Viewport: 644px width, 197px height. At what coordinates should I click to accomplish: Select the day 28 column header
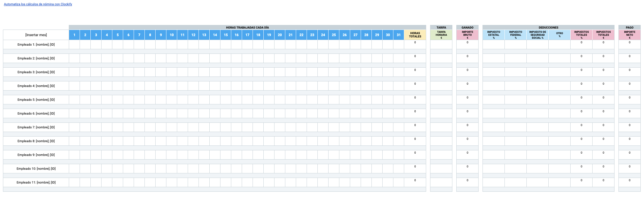click(x=366, y=35)
